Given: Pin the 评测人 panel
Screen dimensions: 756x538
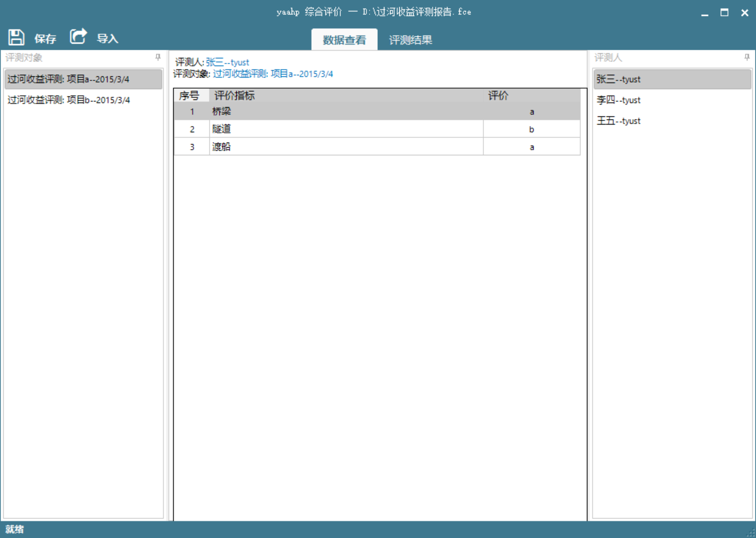Looking at the screenshot, I should [747, 57].
